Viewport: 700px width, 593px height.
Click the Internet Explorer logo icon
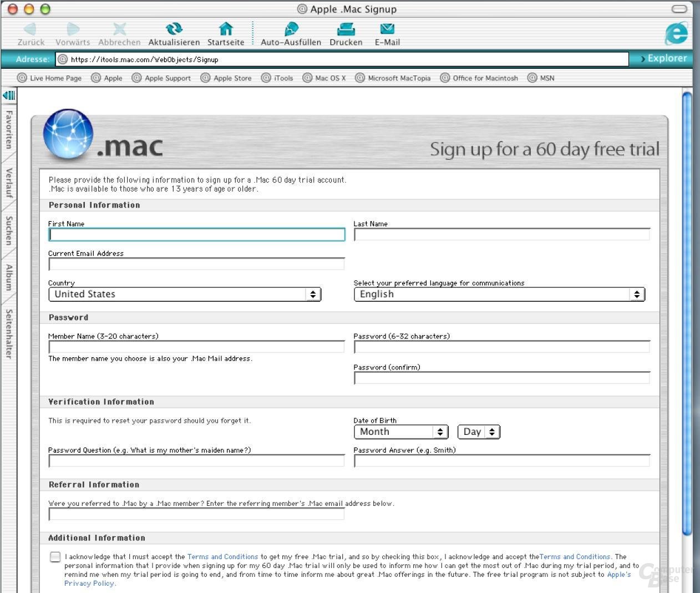[676, 34]
